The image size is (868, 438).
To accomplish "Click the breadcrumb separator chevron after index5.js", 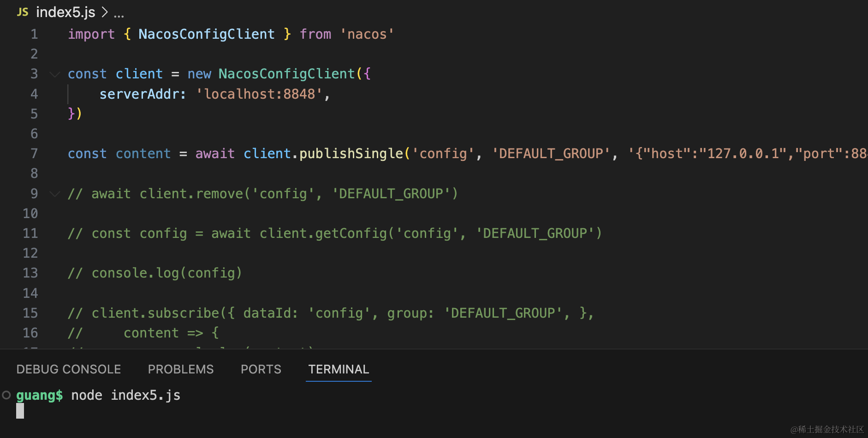I will pos(105,12).
